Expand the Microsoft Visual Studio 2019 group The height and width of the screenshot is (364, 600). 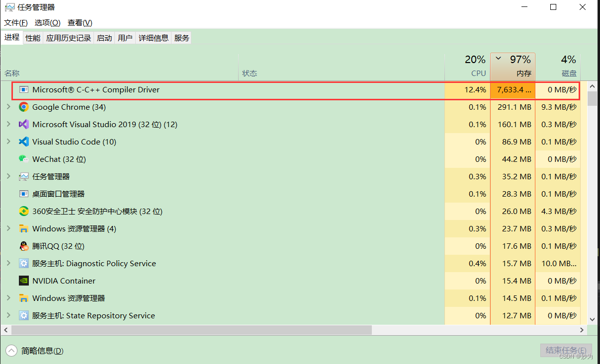(8, 124)
